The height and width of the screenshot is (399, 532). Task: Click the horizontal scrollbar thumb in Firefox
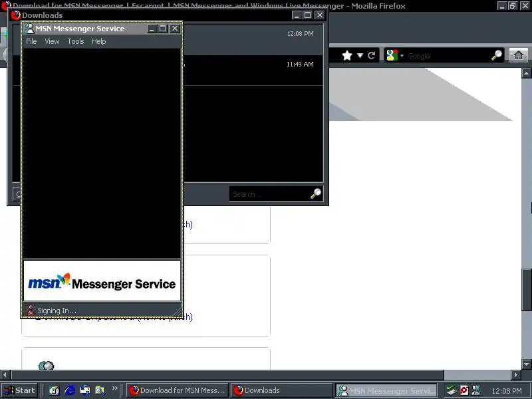[227, 375]
